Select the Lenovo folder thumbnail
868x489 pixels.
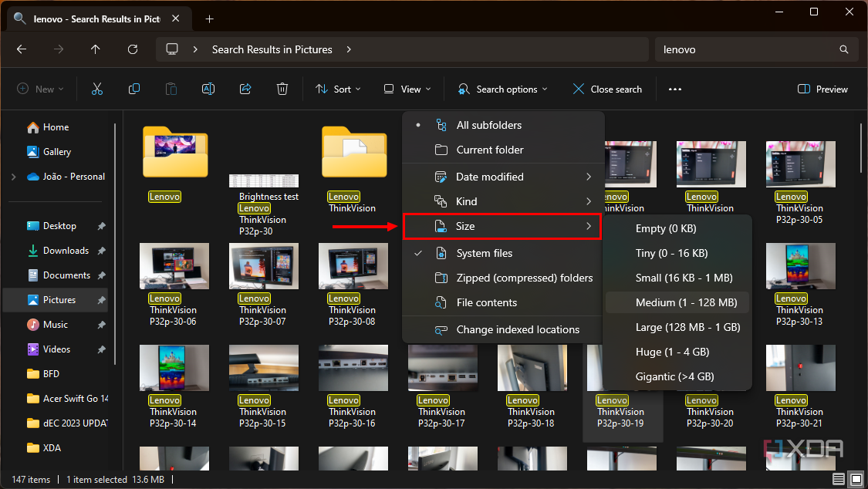point(175,152)
